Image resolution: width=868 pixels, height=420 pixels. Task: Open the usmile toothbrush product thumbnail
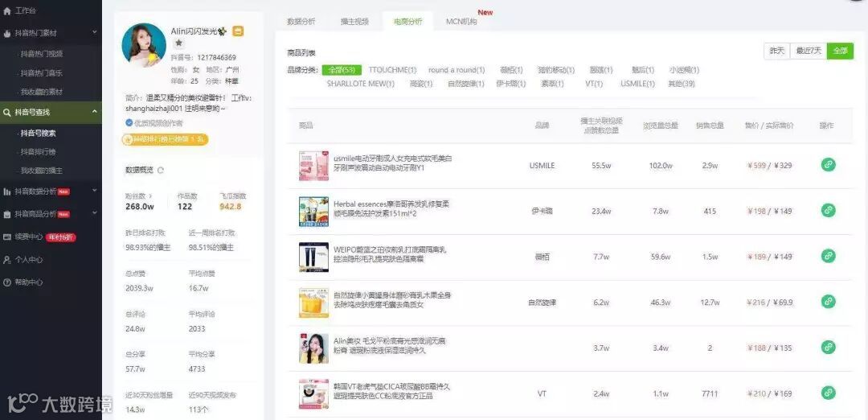pos(314,166)
